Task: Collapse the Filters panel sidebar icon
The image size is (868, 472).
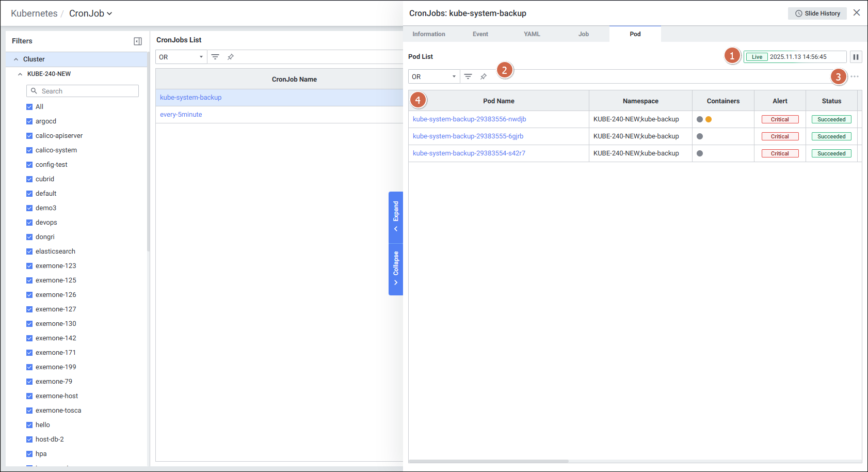Action: point(138,41)
